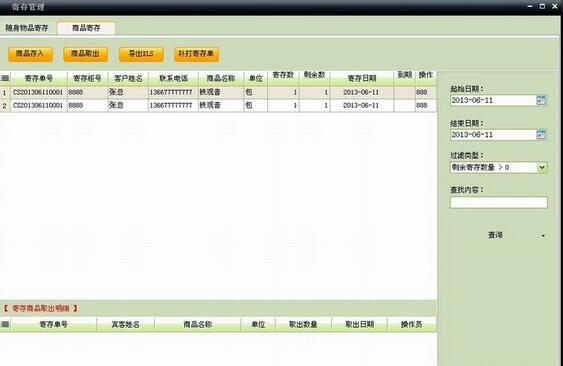
Task: Click the upper table's corner grid icon
Action: [x=5, y=78]
